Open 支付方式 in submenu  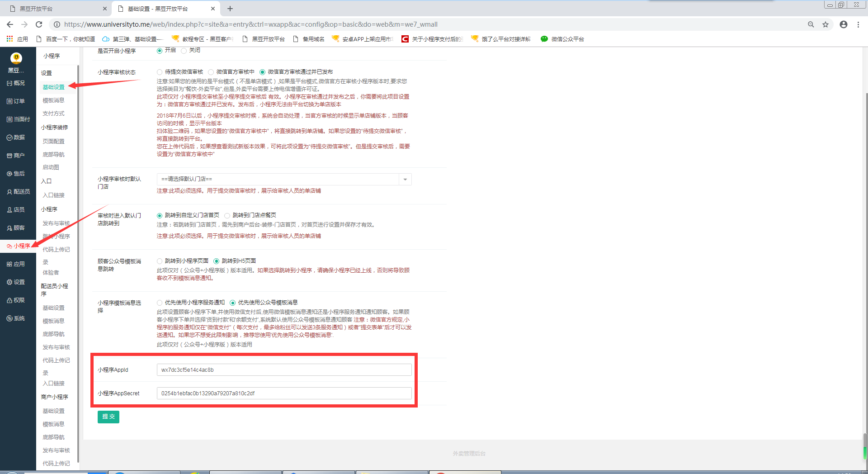point(53,114)
